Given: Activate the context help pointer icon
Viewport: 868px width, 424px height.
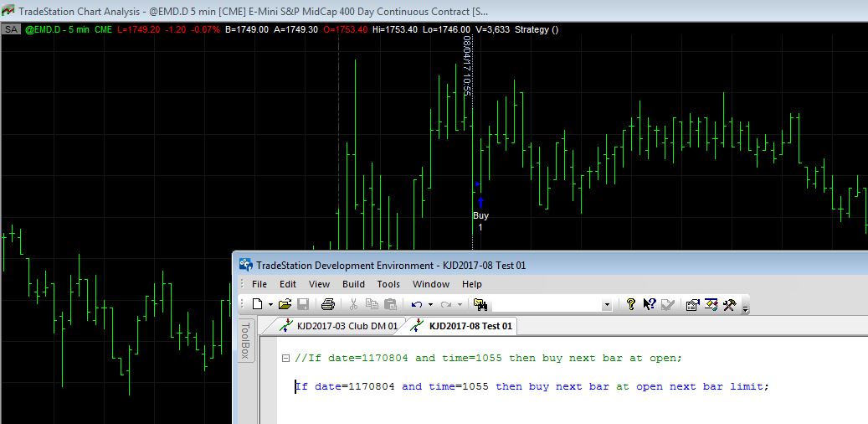Looking at the screenshot, I should [649, 304].
